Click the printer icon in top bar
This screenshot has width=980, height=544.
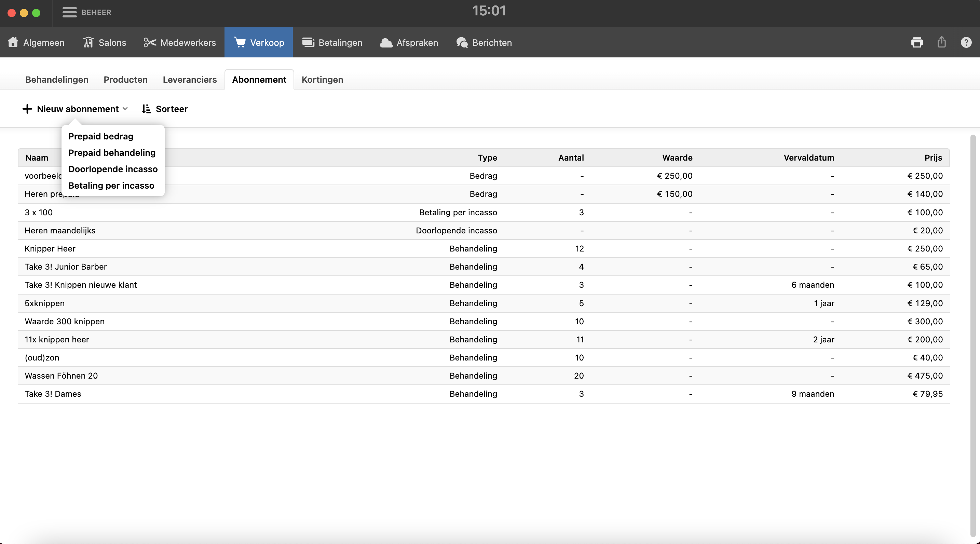(x=917, y=42)
